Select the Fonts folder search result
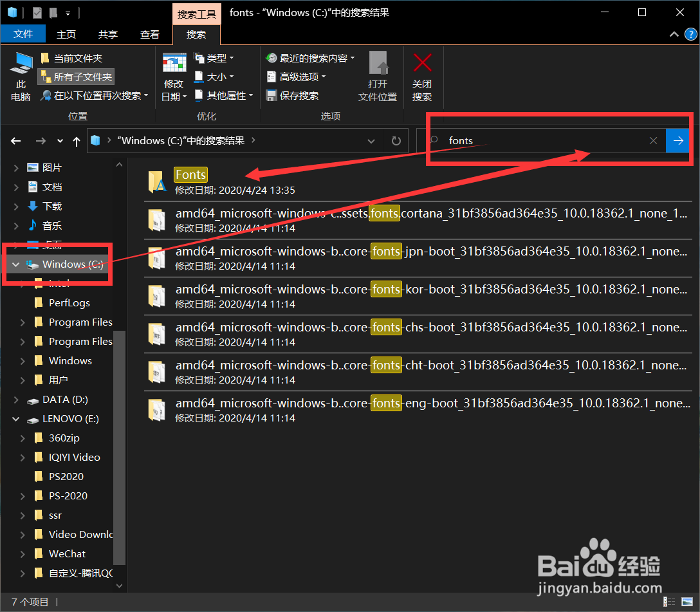 (x=418, y=181)
